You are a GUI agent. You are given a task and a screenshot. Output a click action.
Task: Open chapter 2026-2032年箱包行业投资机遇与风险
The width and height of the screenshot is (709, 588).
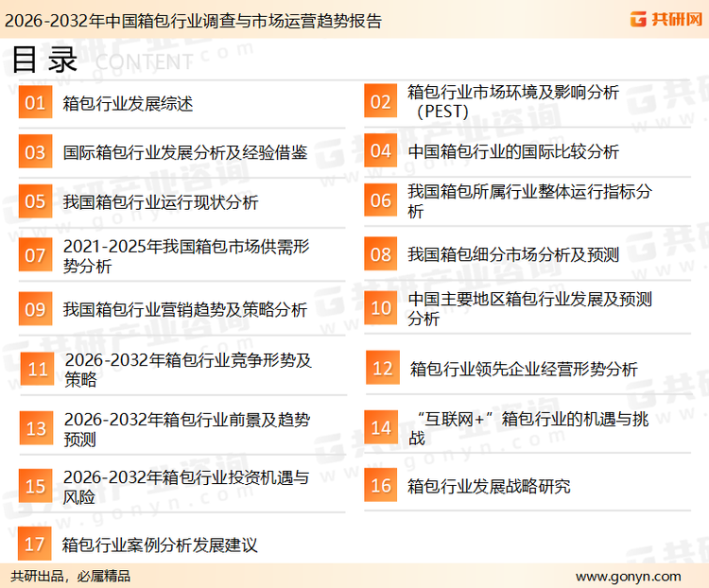186,487
